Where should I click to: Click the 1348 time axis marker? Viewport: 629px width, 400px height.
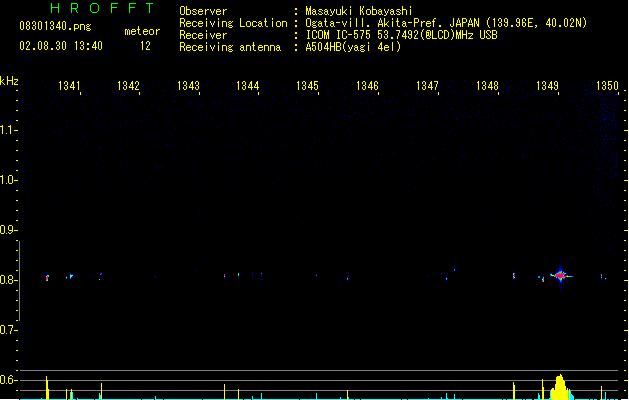[487, 86]
